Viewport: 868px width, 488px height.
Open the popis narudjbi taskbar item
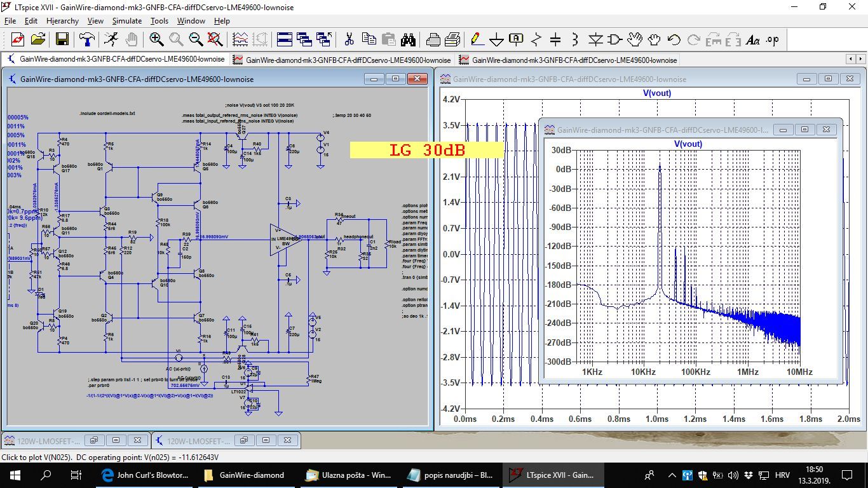coord(450,475)
